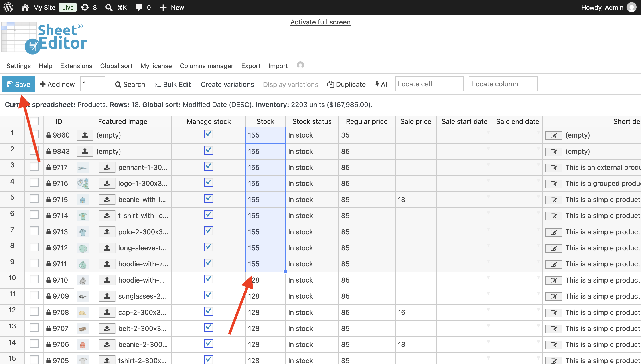This screenshot has height=364, width=641.
Task: Click the Sheet Editor logo
Action: 44,38
